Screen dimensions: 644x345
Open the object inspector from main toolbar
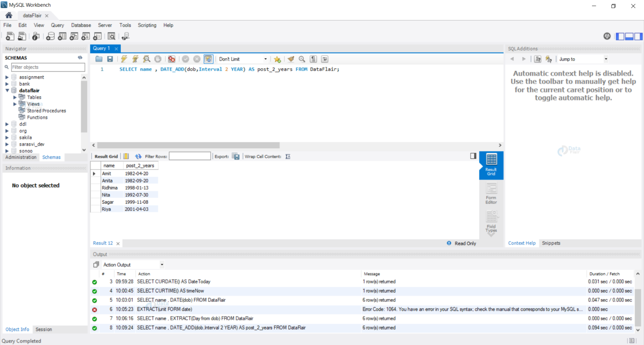[x=36, y=36]
